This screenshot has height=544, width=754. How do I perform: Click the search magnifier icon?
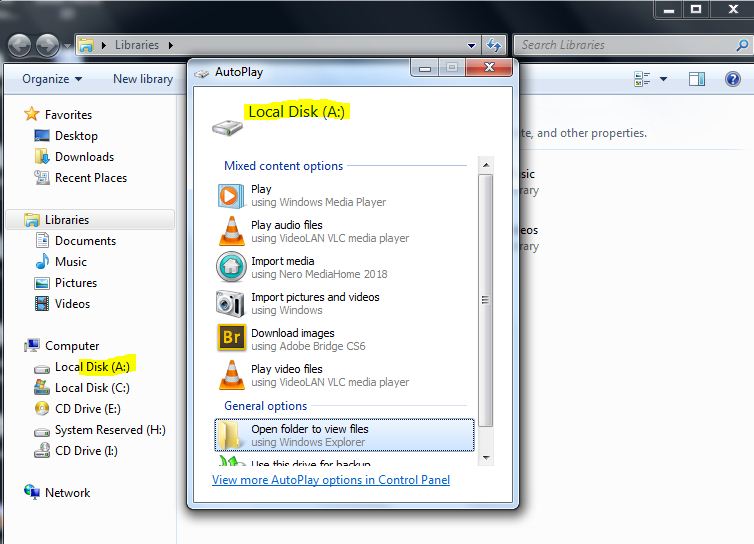tap(742, 45)
